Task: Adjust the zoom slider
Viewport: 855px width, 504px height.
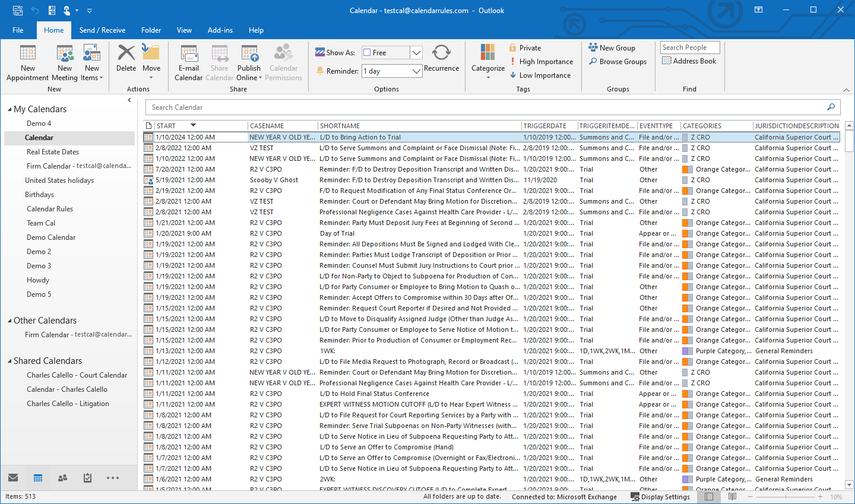Action: [785, 497]
